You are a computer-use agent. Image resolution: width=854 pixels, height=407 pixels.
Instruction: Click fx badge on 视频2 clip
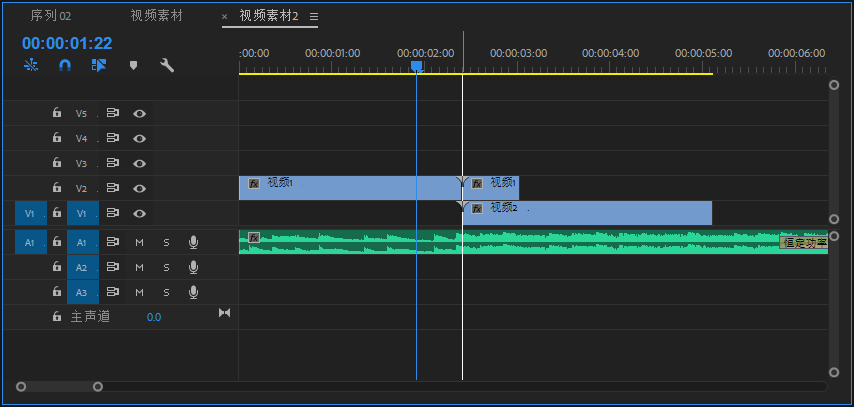point(477,209)
